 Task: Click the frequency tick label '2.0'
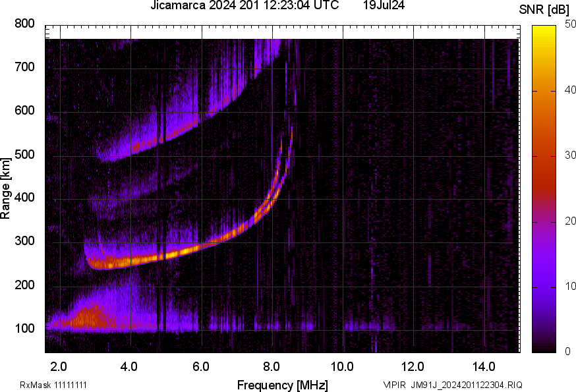59,366
